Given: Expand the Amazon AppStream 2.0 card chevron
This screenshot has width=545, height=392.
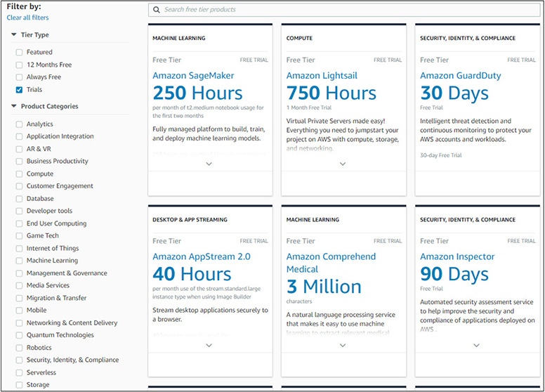Looking at the screenshot, I should pyautogui.click(x=209, y=345).
